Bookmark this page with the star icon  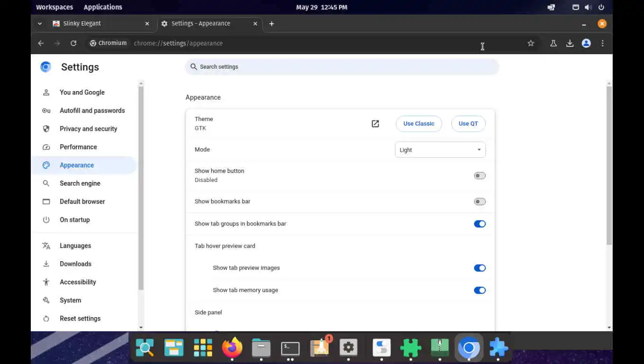coord(531,43)
